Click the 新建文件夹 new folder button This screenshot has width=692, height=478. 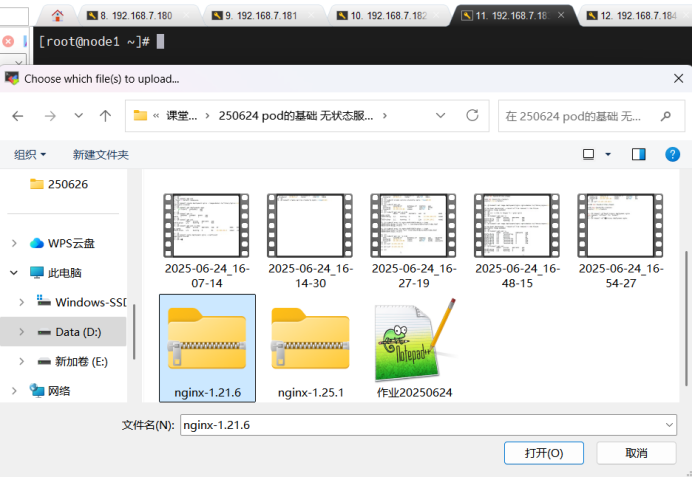(x=100, y=155)
